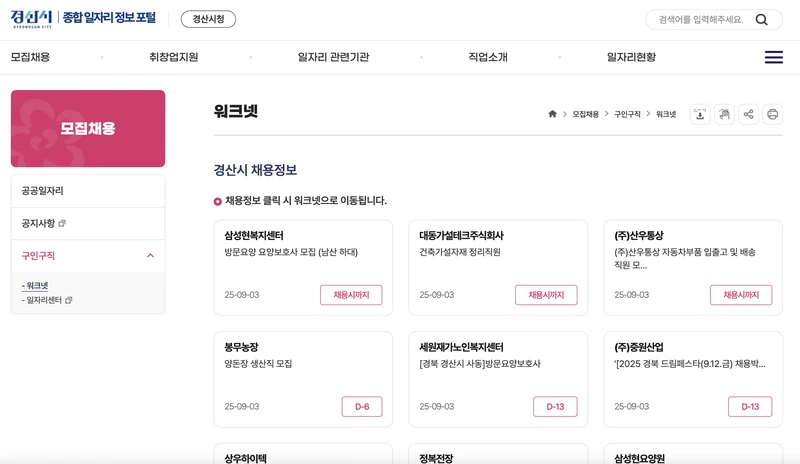Screen dimensions: 800x464
Task: Go to home via breadcrumb house icon
Action: (552, 114)
